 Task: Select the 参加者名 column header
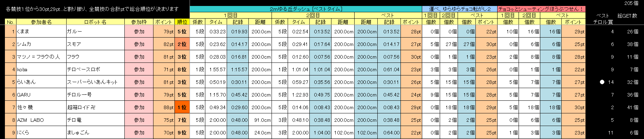point(41,22)
